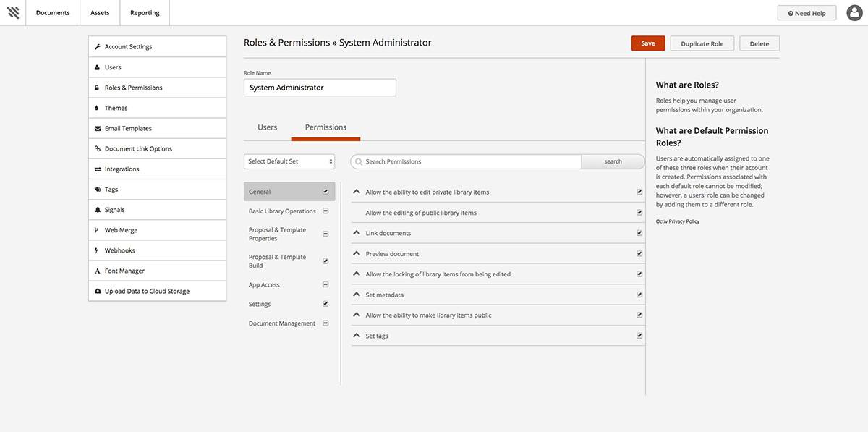This screenshot has width=868, height=432.
Task: Collapse the Set metadata chevron
Action: 357,295
